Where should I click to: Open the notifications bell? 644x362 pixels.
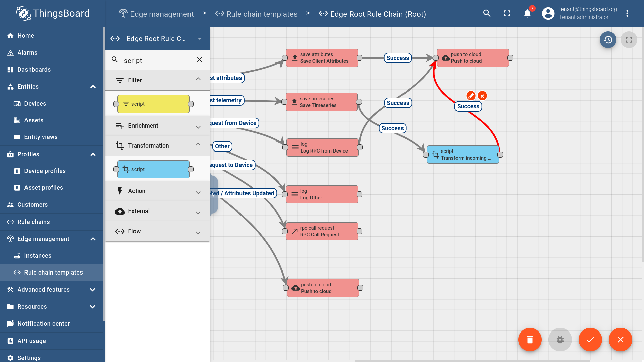[527, 13]
